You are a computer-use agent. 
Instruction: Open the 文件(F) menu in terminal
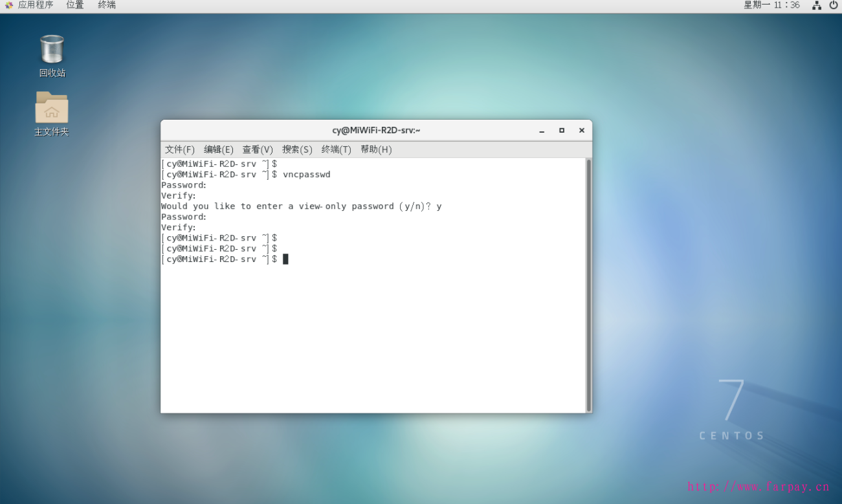coord(179,149)
